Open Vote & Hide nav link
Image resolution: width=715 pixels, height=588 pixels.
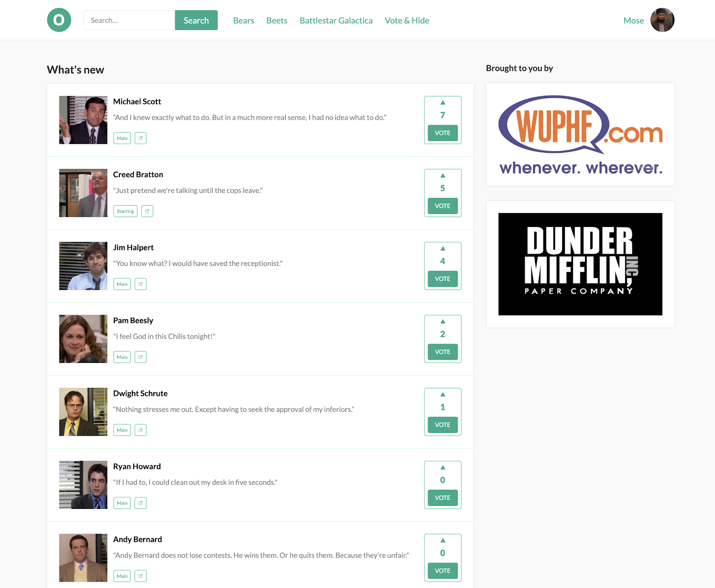coord(407,21)
